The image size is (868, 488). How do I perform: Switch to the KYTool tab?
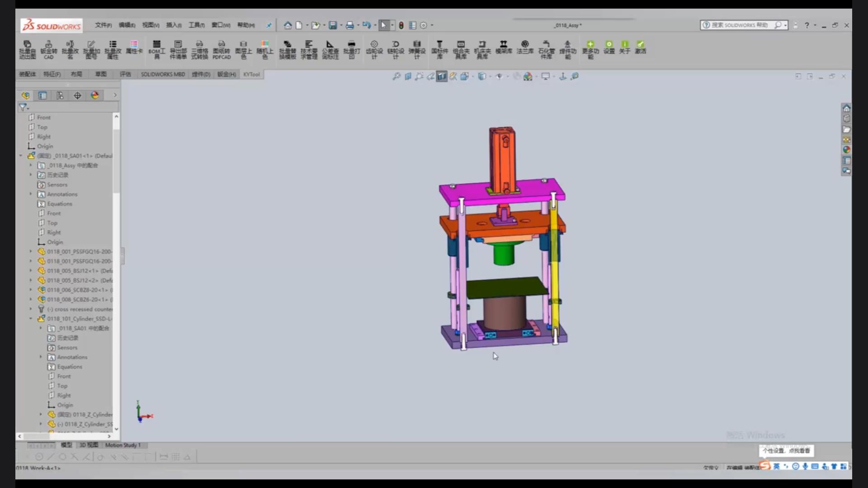coord(251,74)
